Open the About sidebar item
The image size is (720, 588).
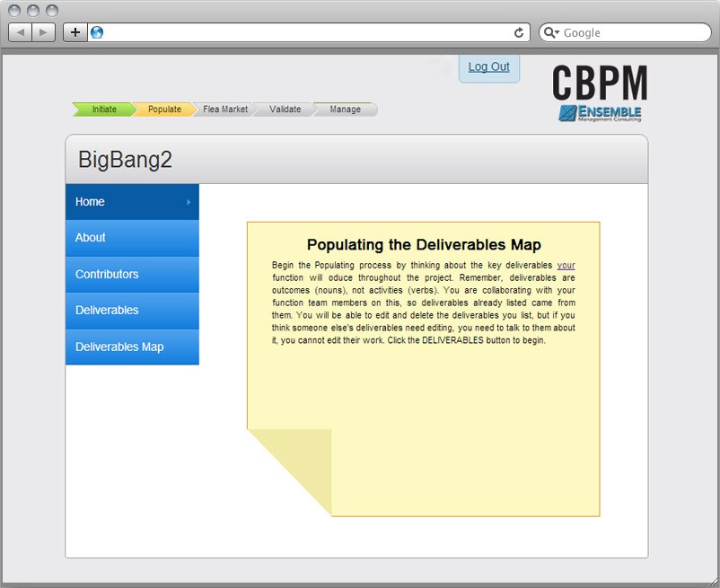pos(91,238)
